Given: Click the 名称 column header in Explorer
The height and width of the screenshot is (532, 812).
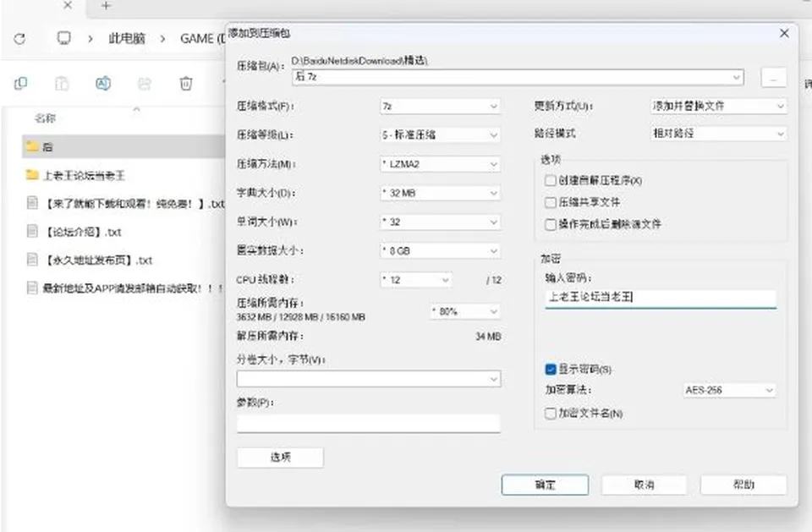Looking at the screenshot, I should (45, 118).
